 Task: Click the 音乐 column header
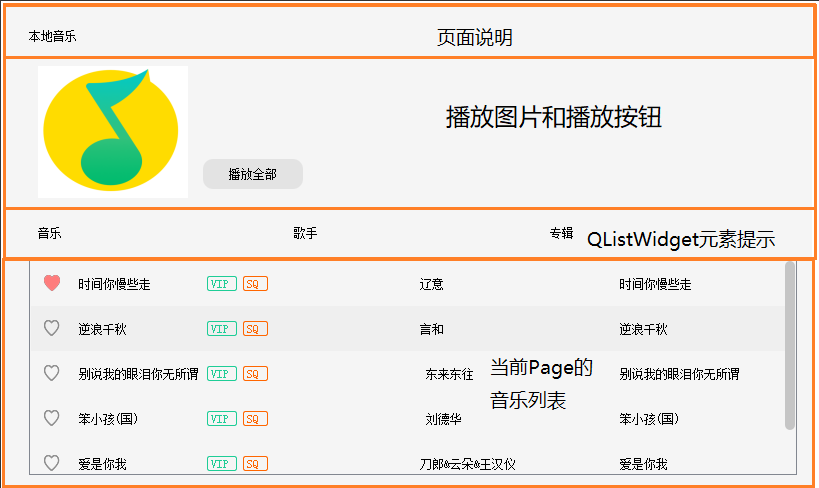(x=50, y=233)
